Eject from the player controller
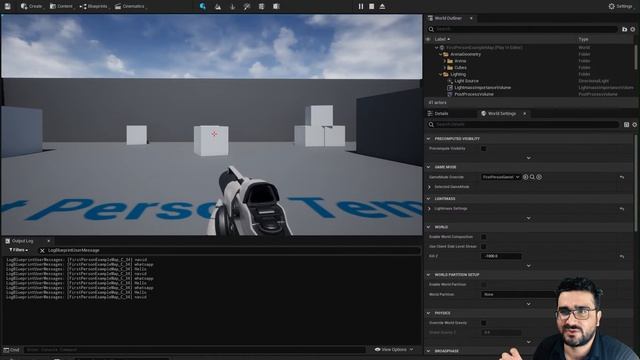 click(x=382, y=6)
